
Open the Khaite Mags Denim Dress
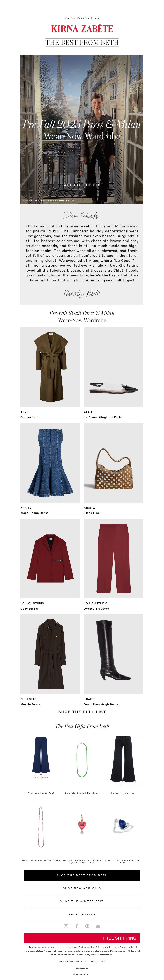point(50,463)
